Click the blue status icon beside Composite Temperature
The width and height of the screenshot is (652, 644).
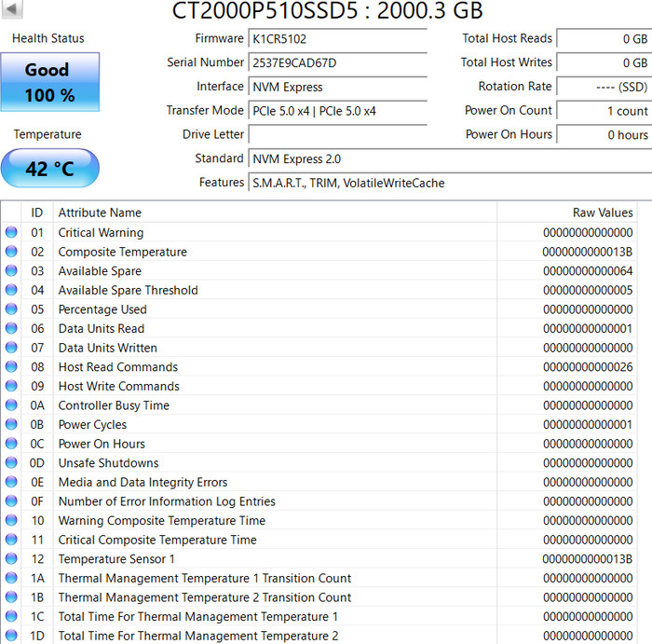tap(11, 253)
